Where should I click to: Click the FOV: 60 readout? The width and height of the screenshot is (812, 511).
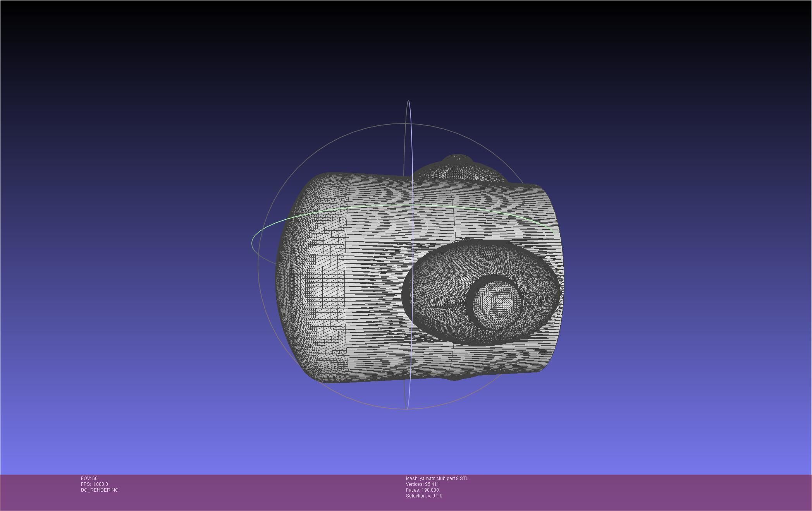(x=89, y=478)
